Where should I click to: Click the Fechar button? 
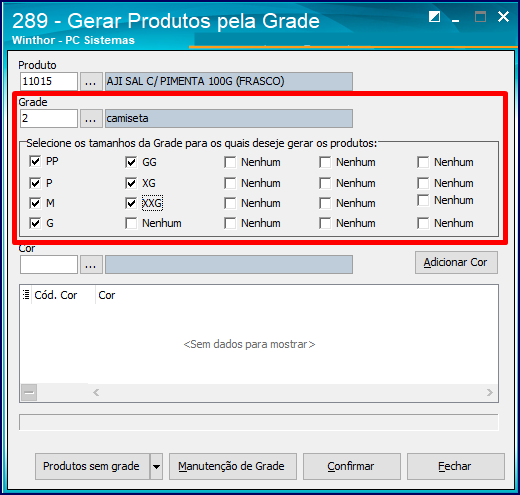456,466
